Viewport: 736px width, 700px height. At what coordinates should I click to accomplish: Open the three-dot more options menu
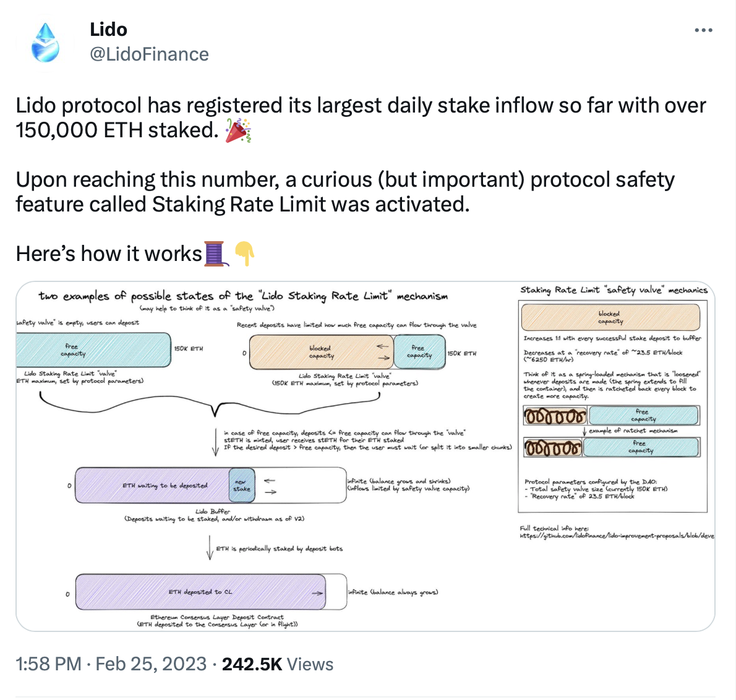click(703, 30)
